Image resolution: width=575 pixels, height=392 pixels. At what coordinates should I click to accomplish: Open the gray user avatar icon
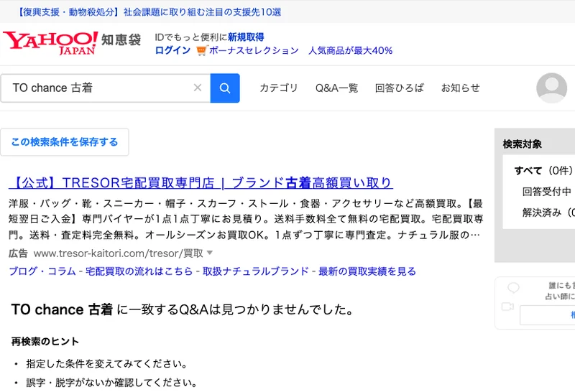[551, 88]
